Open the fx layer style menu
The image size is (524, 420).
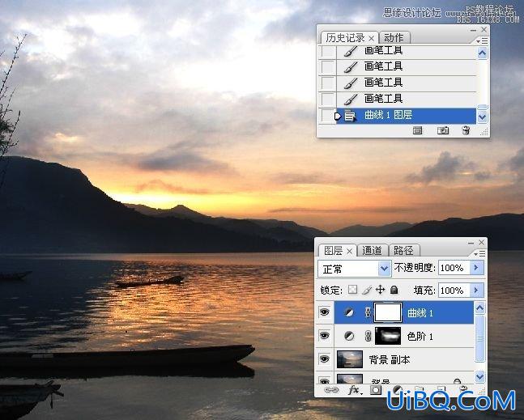[355, 389]
